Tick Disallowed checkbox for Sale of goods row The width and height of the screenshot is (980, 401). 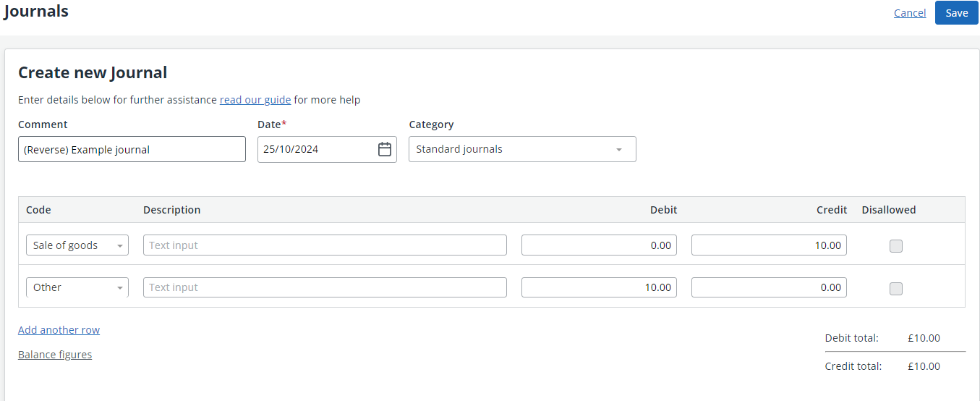point(896,246)
